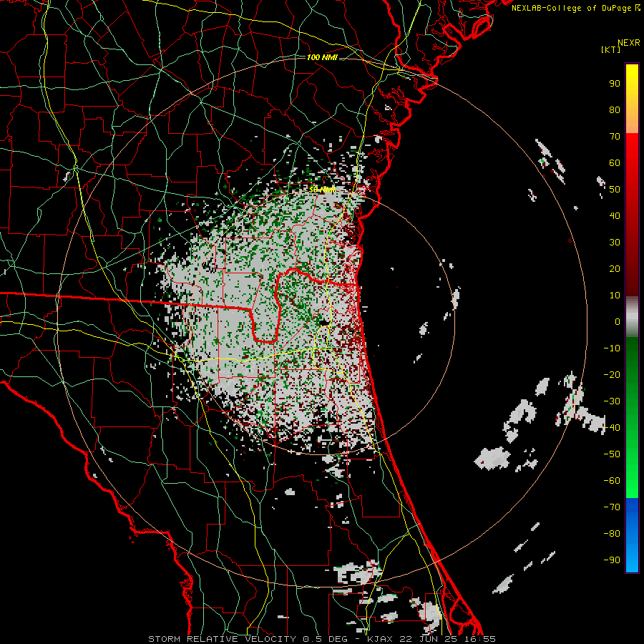The width and height of the screenshot is (644, 644).
Task: Pick the gray zero-velocity segment of the color bar
Action: (x=632, y=317)
